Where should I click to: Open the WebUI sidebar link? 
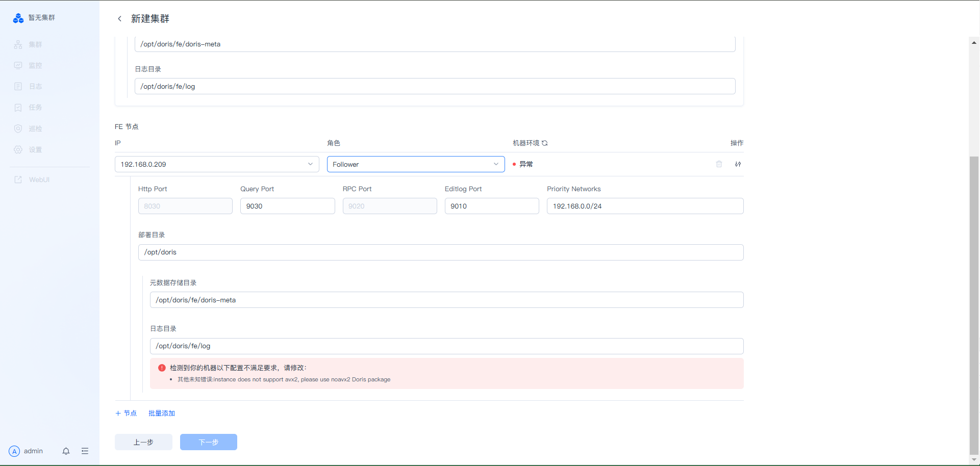click(39, 180)
